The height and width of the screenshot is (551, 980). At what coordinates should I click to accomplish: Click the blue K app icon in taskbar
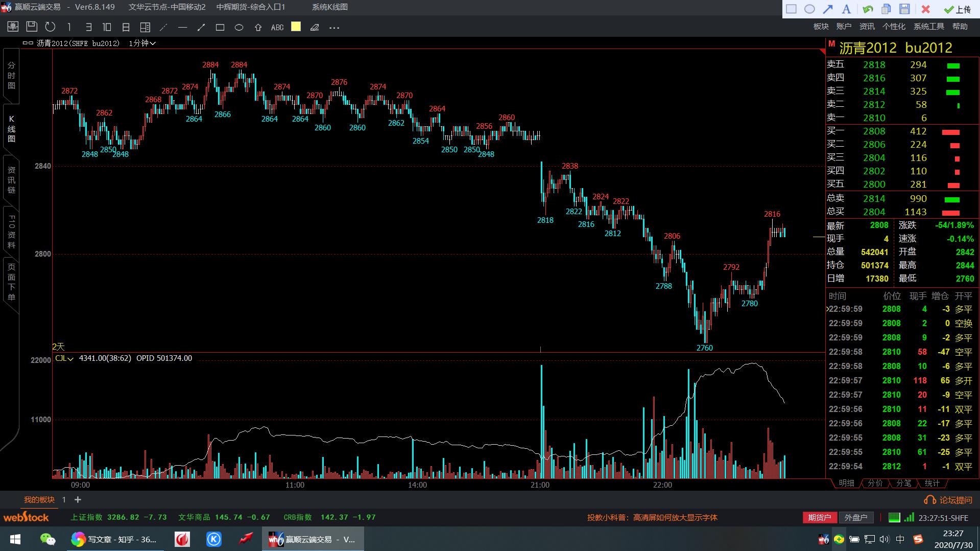tap(214, 539)
